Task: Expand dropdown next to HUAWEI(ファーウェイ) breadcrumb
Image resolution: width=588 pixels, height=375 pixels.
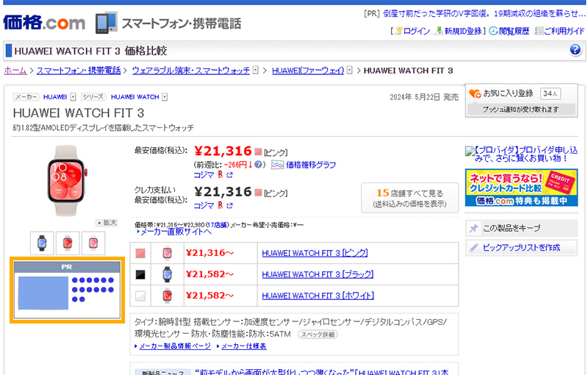Action: (350, 71)
